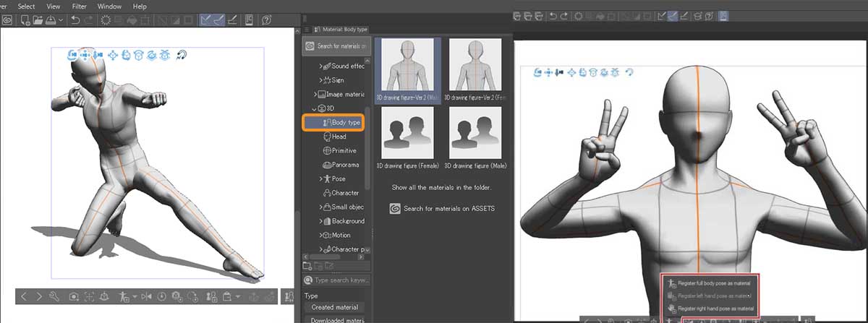Click the Support help speech-bubble icon
The width and height of the screenshot is (868, 323).
pos(266,20)
